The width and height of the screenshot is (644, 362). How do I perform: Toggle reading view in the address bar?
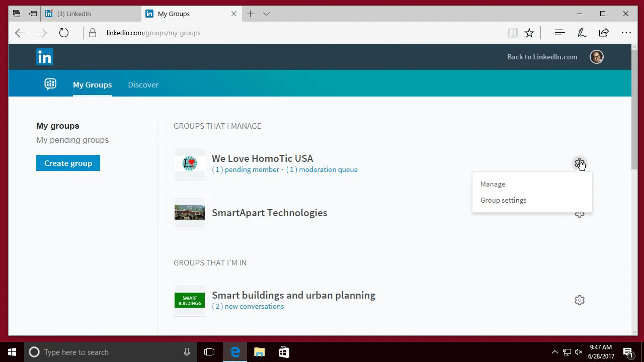(x=513, y=33)
